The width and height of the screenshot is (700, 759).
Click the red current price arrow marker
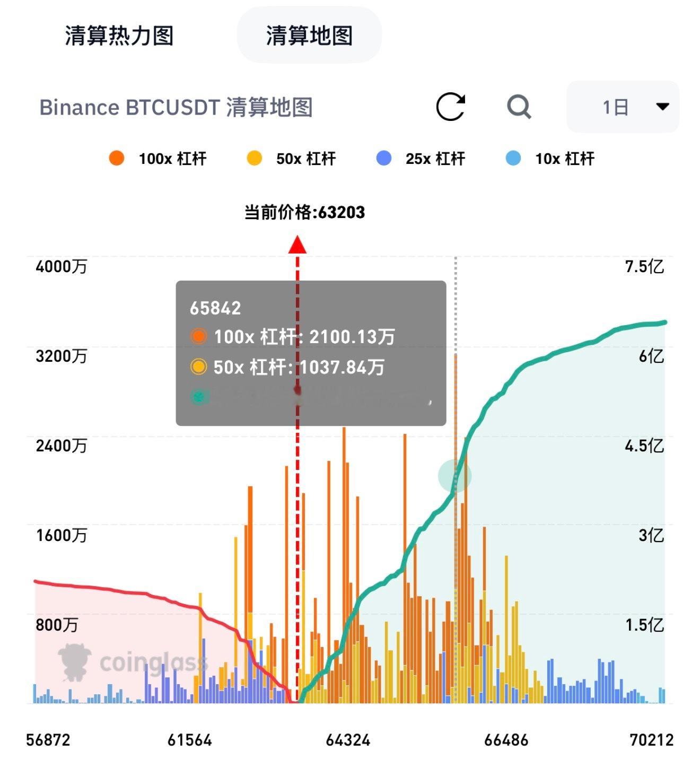pos(297,245)
